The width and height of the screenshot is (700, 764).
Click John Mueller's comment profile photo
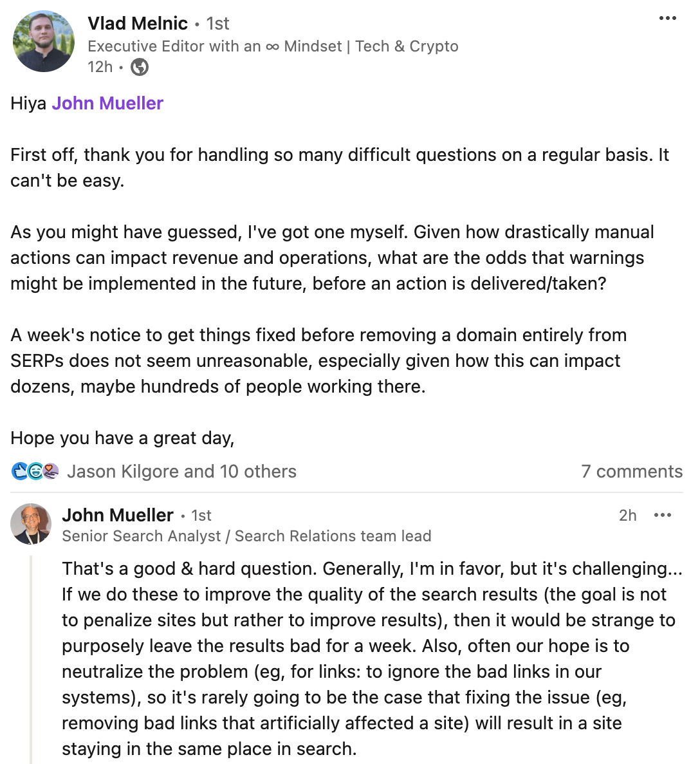tap(31, 525)
